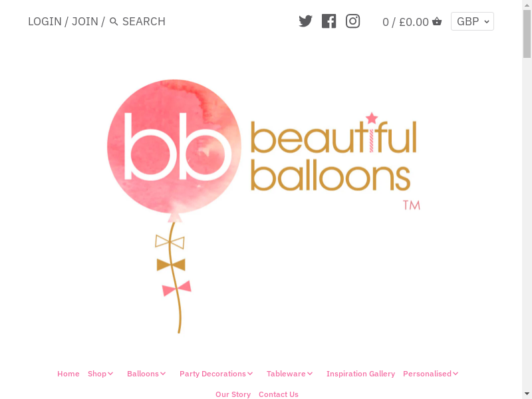This screenshot has width=532, height=399.
Task: Expand the Party Decorations menu
Action: click(x=216, y=374)
